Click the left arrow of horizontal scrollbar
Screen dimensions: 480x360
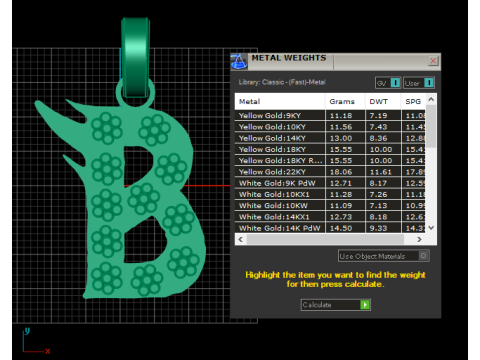241,239
